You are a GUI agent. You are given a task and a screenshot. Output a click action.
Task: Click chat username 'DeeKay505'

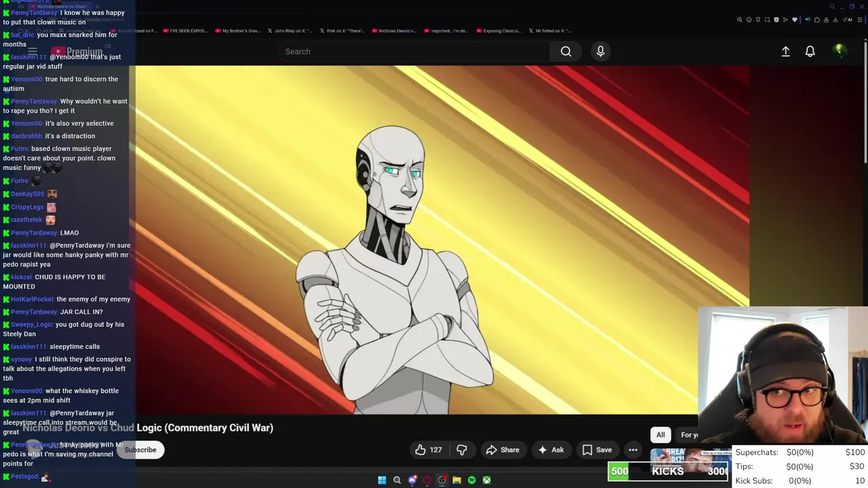click(27, 194)
